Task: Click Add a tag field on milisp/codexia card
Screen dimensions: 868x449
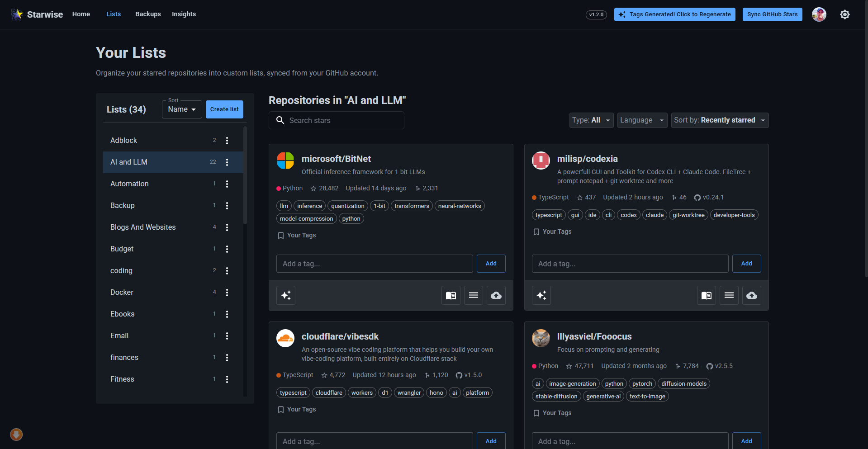Action: click(630, 264)
